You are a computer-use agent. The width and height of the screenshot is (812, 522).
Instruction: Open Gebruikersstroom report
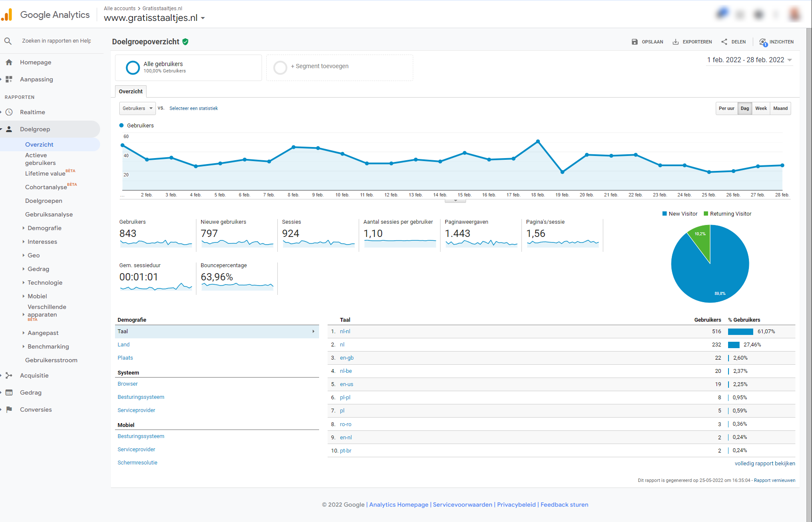click(x=51, y=360)
